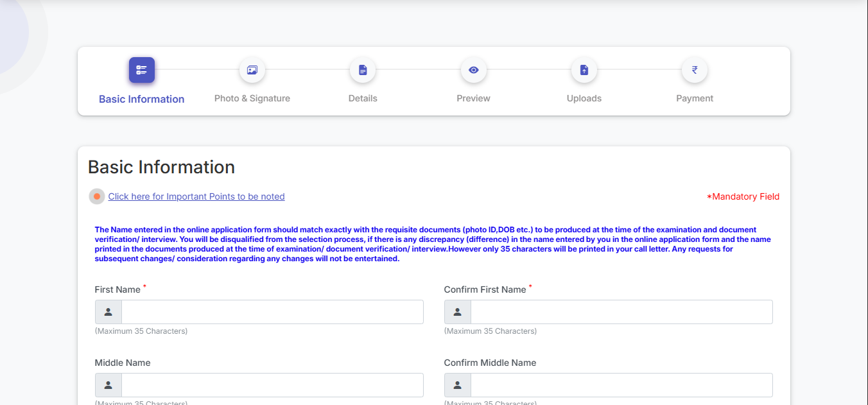Click the Mandatory Field notice
This screenshot has width=868, height=405.
coord(743,196)
